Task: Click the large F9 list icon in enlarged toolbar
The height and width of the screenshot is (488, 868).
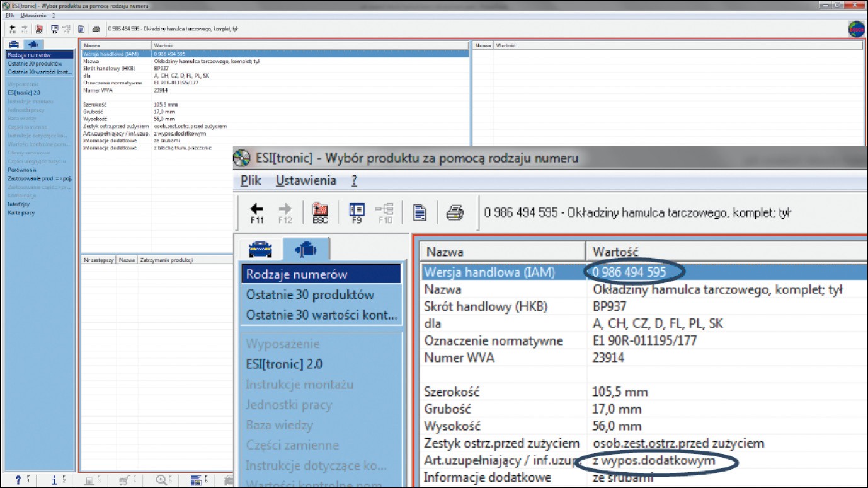Action: [x=357, y=213]
